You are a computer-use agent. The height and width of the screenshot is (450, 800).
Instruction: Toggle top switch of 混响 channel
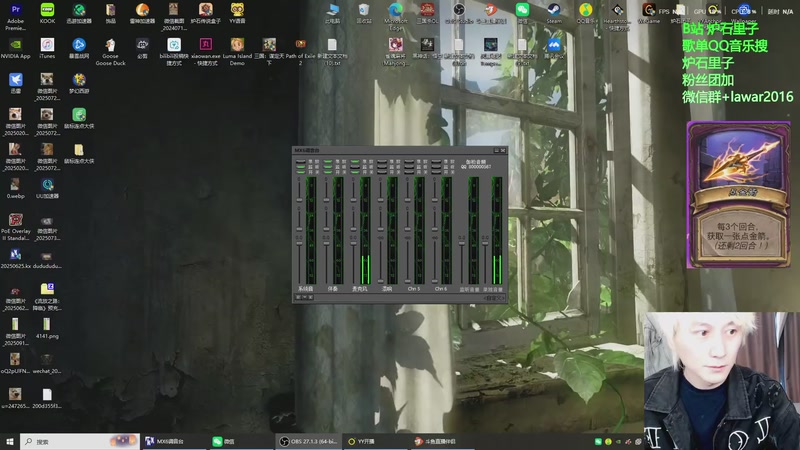(x=382, y=161)
